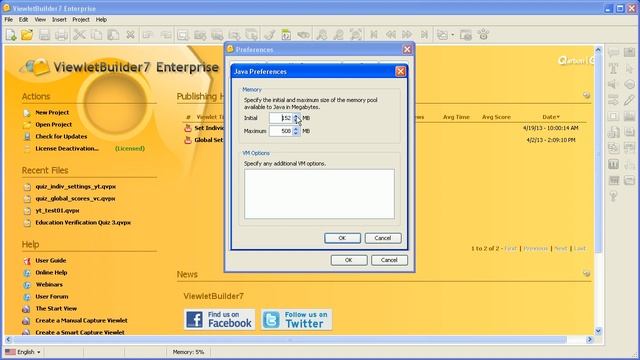Click OK in the Preferences dialog behind
Image resolution: width=640 pixels, height=360 pixels.
(x=348, y=260)
